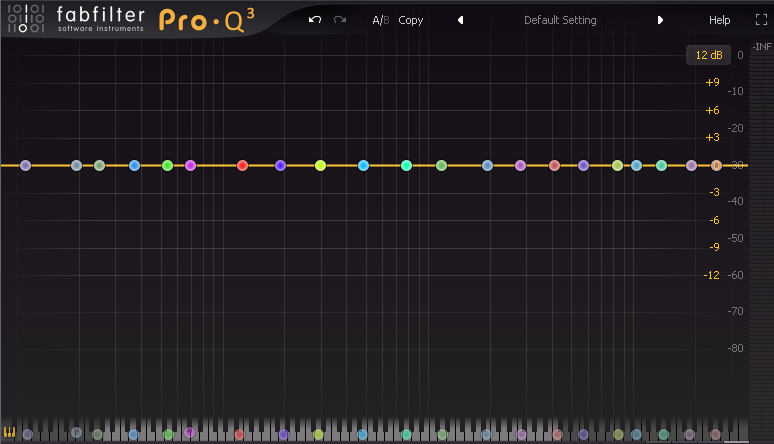Click the +3 gain scale label
774x444 pixels.
(712, 137)
